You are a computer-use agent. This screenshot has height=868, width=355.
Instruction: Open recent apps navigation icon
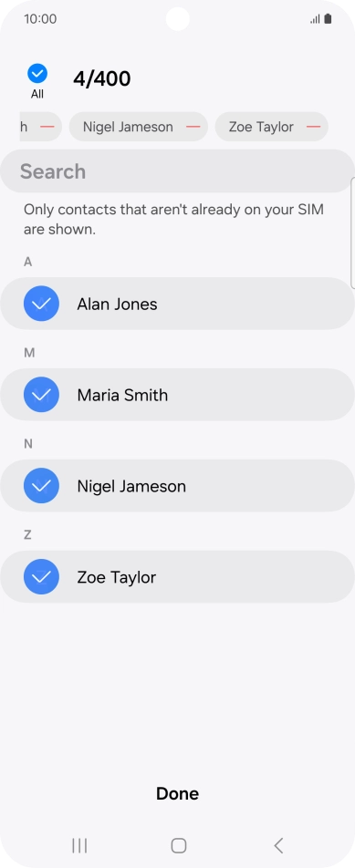pyautogui.click(x=79, y=845)
